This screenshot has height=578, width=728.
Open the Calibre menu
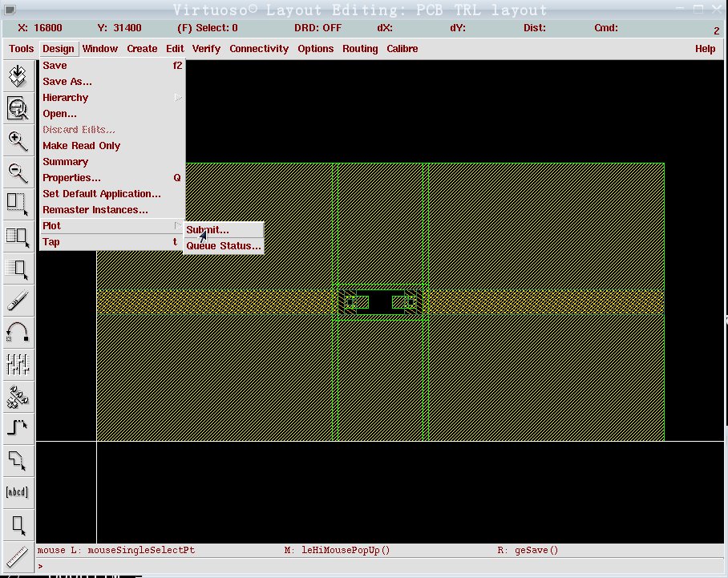[402, 49]
